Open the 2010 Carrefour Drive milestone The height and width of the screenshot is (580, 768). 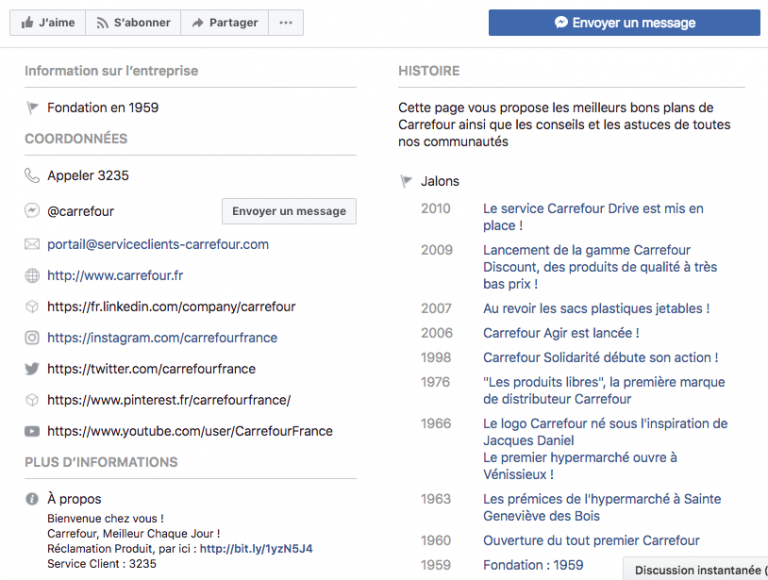(593, 217)
